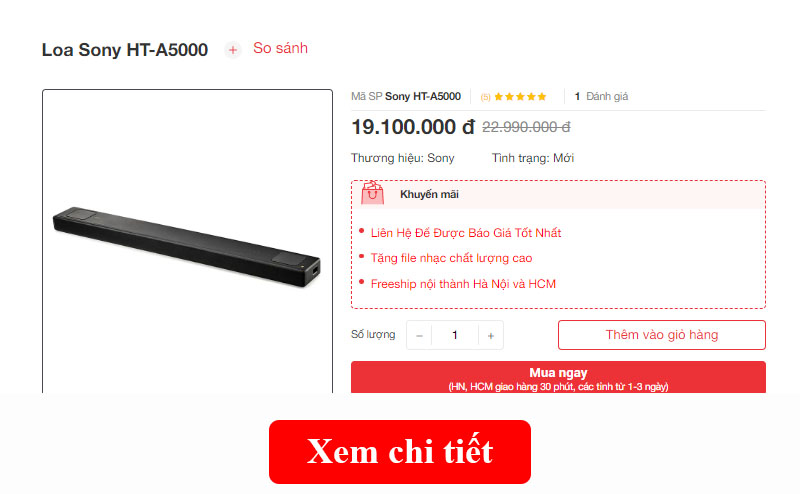Click Freeship nội thành Hà Nội và HCM
This screenshot has height=494, width=800.
(463, 284)
